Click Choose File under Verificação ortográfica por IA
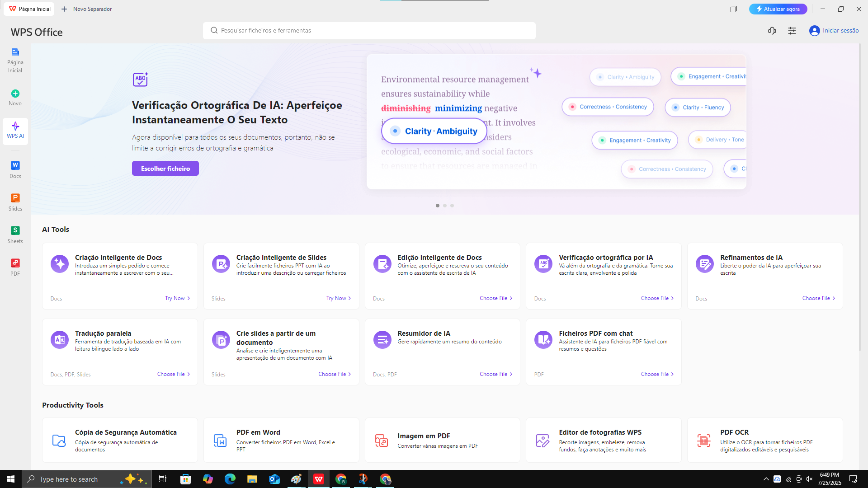Screen dimensions: 868x488 click(657, 298)
